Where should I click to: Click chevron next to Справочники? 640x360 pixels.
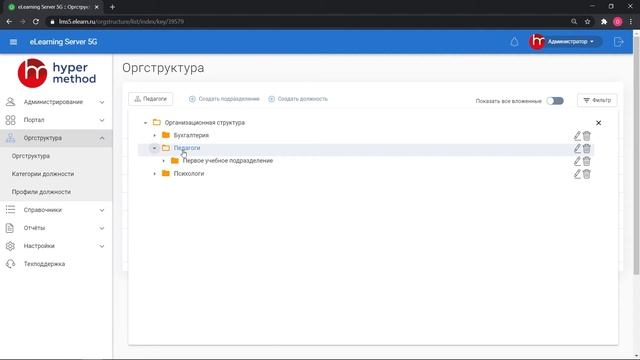(102, 210)
